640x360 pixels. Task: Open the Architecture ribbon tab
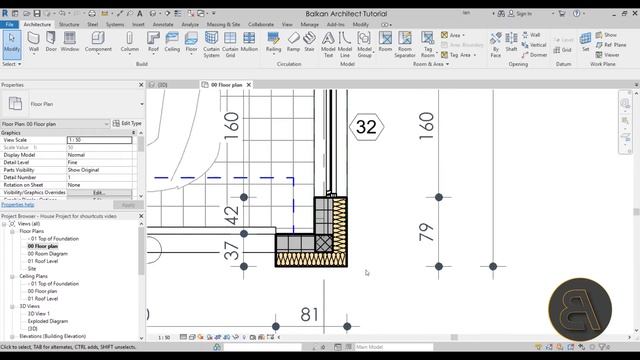[37, 24]
